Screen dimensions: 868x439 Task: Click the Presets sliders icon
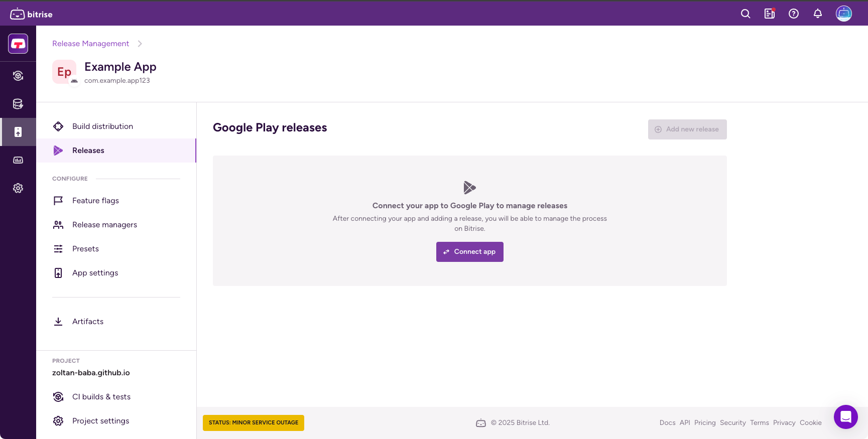tap(58, 249)
